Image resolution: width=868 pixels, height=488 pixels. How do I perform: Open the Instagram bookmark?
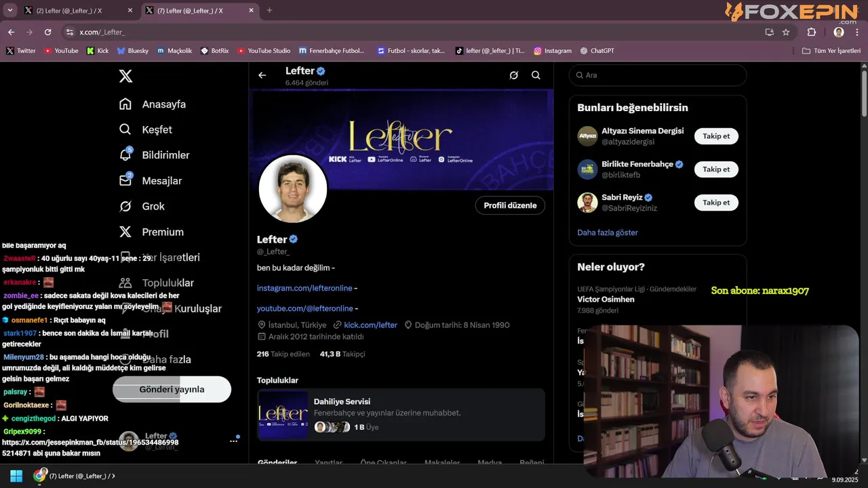553,51
